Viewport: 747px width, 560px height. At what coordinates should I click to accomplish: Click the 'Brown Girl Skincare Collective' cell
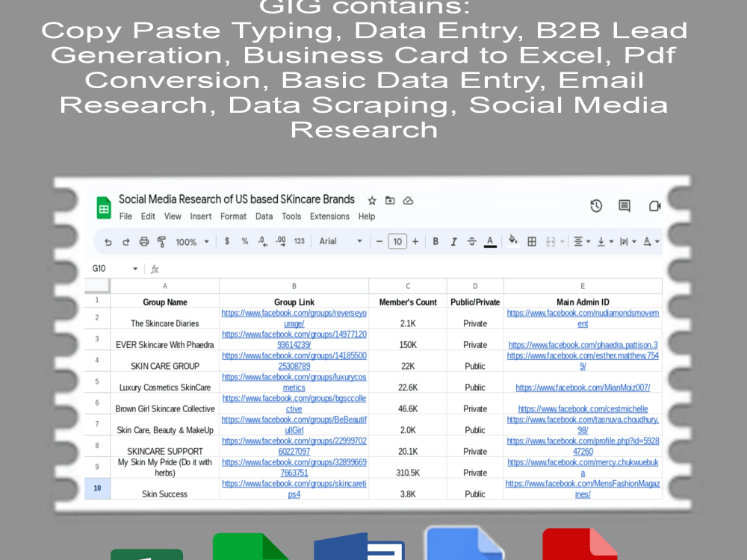(165, 404)
